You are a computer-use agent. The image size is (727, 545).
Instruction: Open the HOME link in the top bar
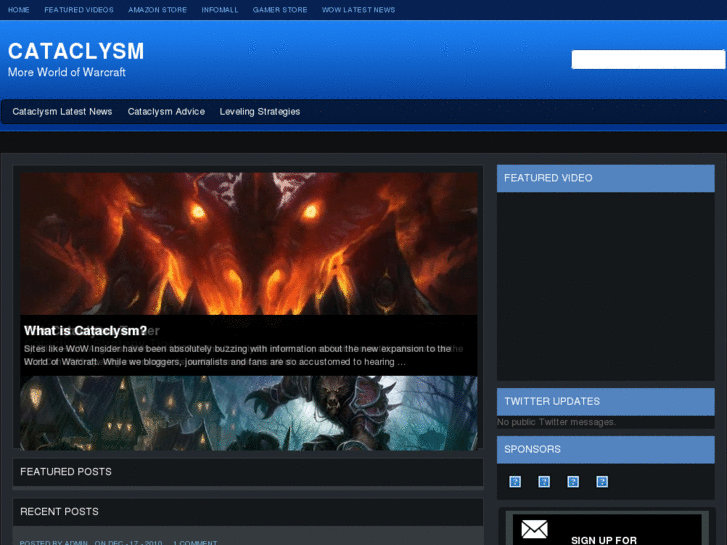coord(19,10)
